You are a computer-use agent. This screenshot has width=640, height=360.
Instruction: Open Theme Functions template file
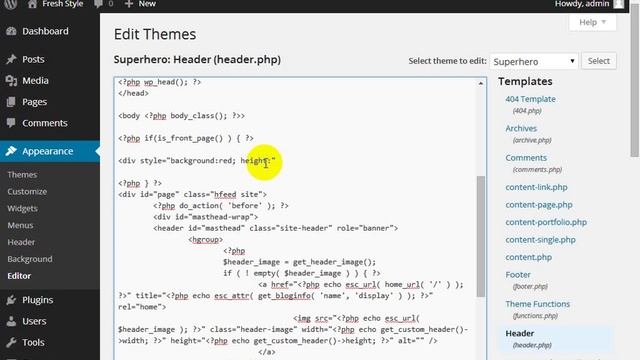tap(538, 304)
